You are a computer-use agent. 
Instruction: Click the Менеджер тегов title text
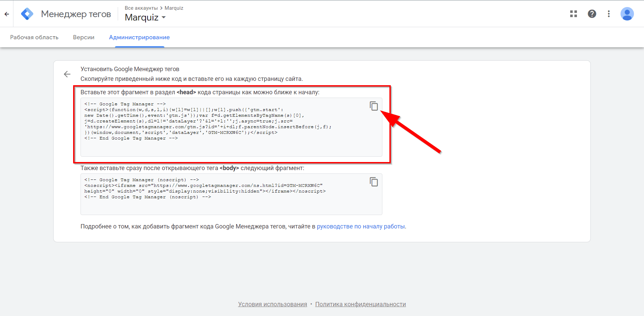pos(76,14)
